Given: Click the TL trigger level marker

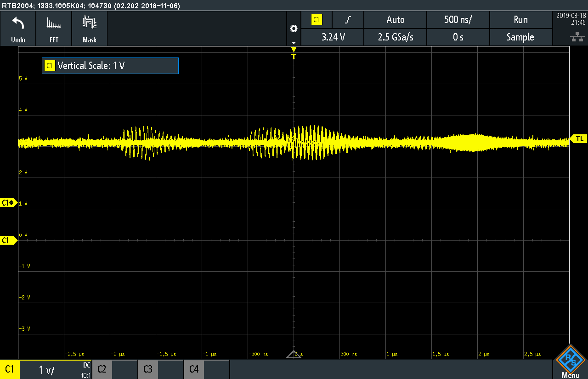Looking at the screenshot, I should tap(578, 139).
